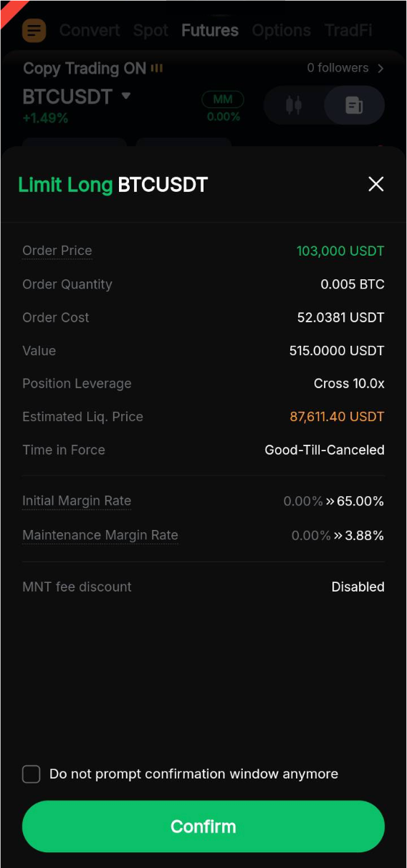
Task: Click the Copy Trading ON label
Action: pyautogui.click(x=85, y=68)
